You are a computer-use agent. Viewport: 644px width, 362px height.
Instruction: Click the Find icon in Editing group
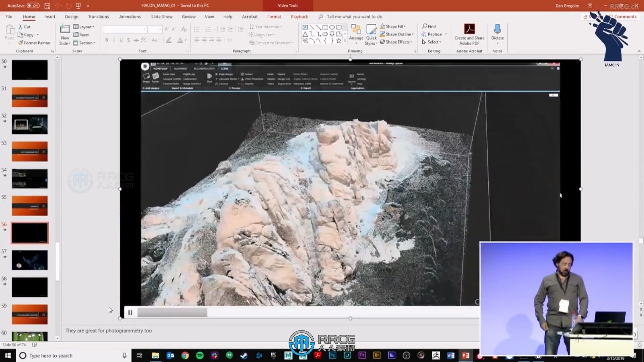pyautogui.click(x=425, y=26)
